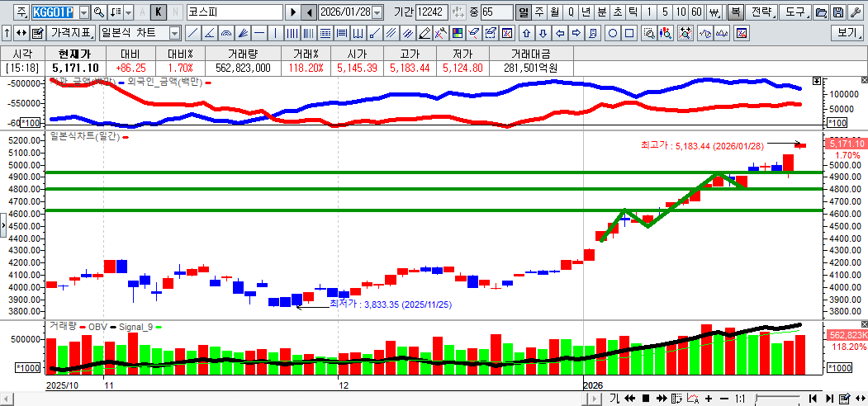
Task: Select the trend line drawing tool
Action: pyautogui.click(x=192, y=33)
